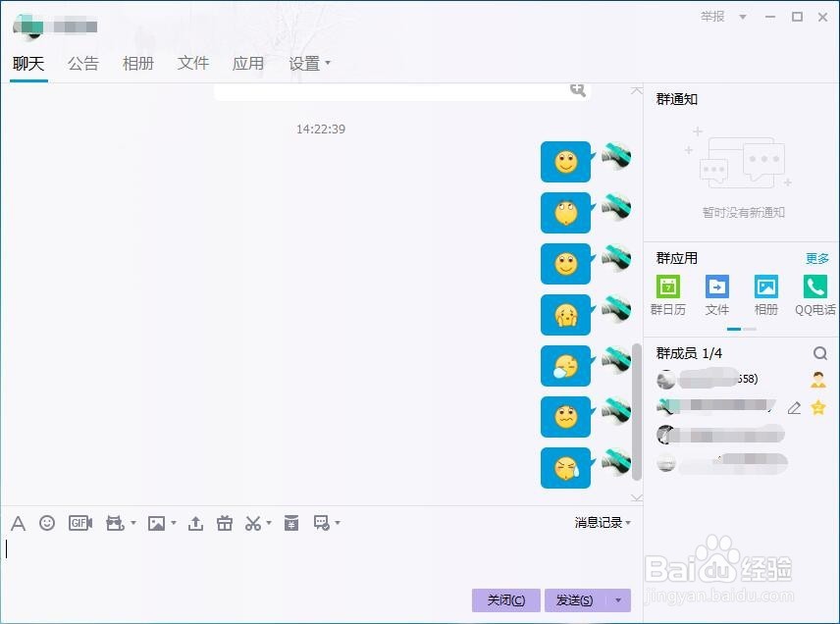Send a red packet from the toolbar

(289, 523)
